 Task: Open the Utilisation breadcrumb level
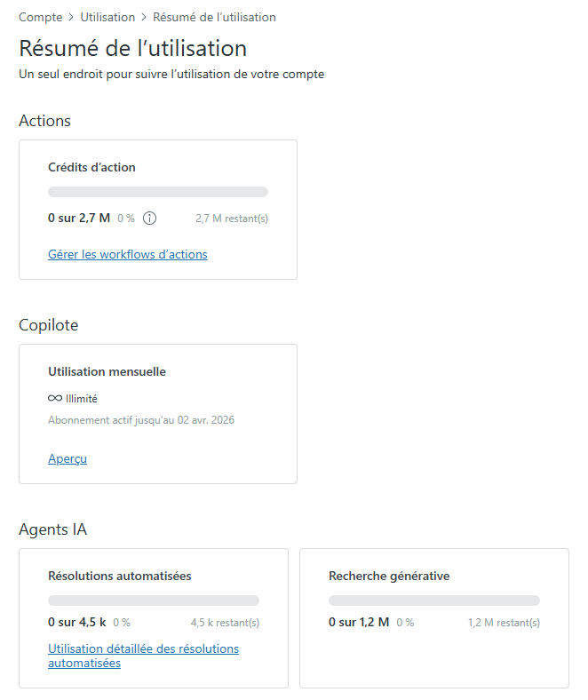[107, 18]
